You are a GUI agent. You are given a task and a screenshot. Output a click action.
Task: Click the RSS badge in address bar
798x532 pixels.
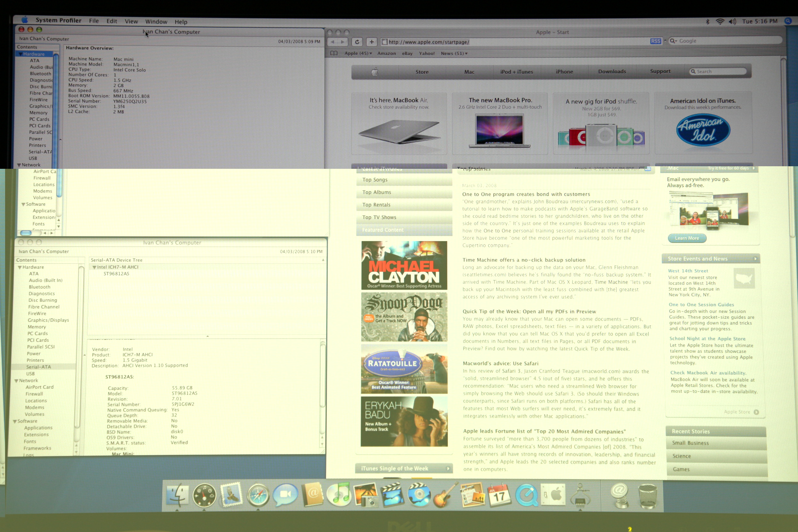tap(655, 41)
